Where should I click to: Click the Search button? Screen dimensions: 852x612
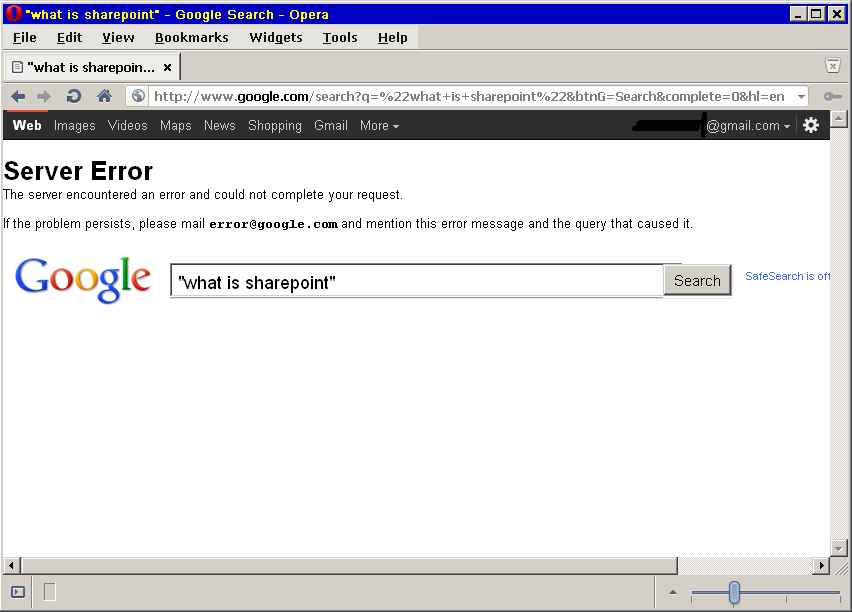pos(697,280)
